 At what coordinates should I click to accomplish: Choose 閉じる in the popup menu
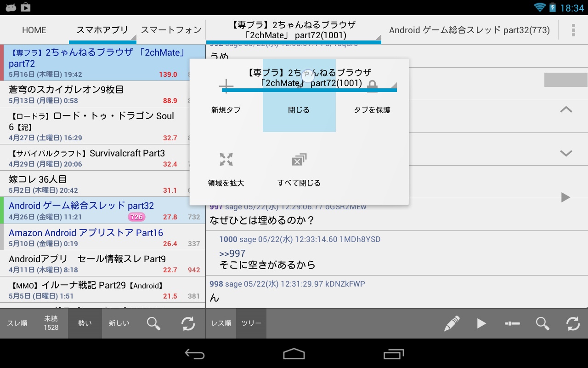click(299, 96)
